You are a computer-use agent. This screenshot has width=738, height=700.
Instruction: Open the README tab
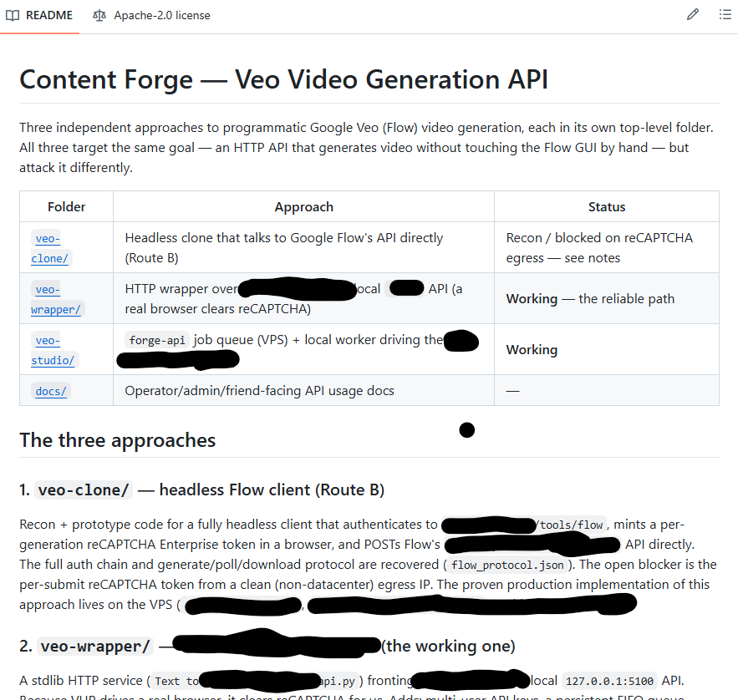(x=39, y=16)
